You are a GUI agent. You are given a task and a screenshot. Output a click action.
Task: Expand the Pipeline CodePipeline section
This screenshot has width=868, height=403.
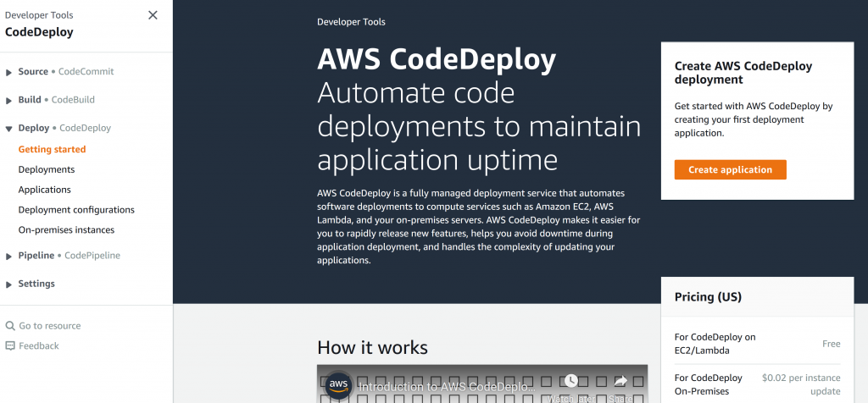click(8, 257)
